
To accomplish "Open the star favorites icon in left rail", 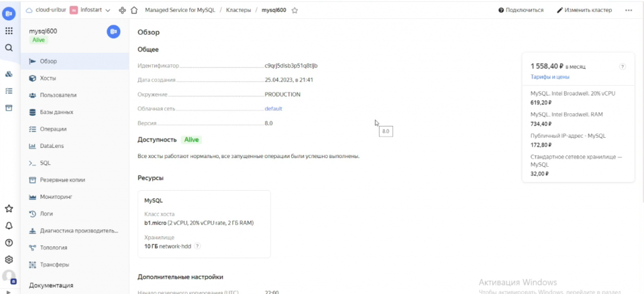I will (x=9, y=208).
